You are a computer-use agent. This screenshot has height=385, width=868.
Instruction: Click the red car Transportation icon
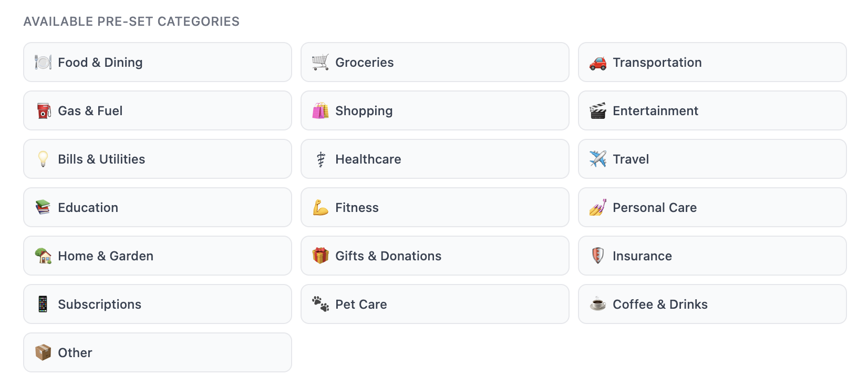pyautogui.click(x=597, y=62)
